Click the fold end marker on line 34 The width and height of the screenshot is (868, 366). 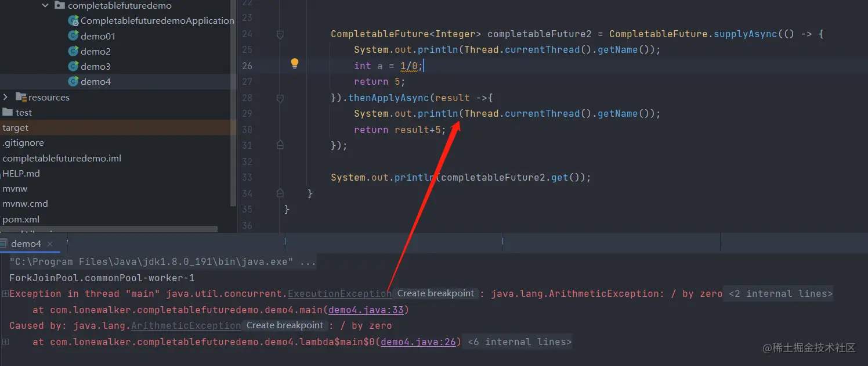[280, 192]
